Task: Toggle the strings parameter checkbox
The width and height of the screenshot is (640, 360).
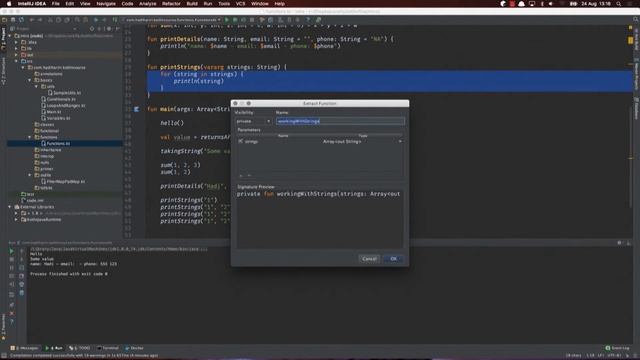Action: 240,141
